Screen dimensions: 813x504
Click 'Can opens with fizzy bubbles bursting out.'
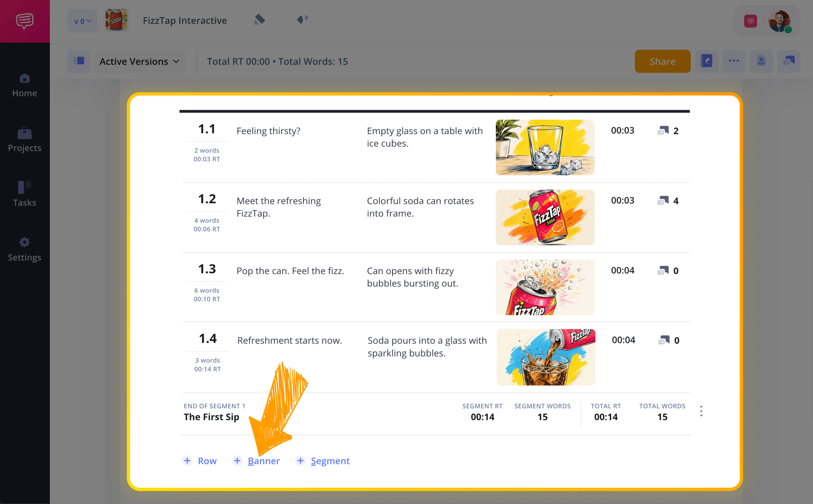tap(413, 277)
